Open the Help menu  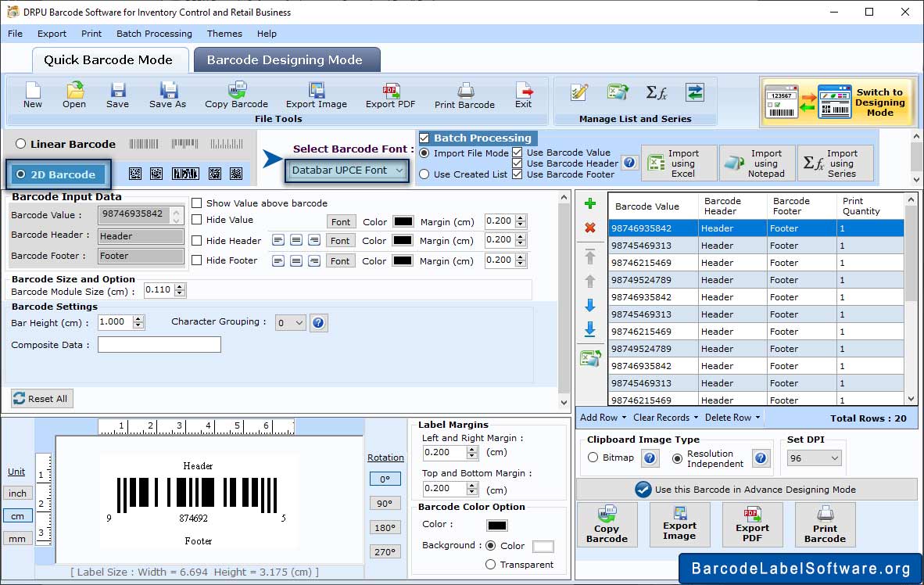pyautogui.click(x=267, y=34)
